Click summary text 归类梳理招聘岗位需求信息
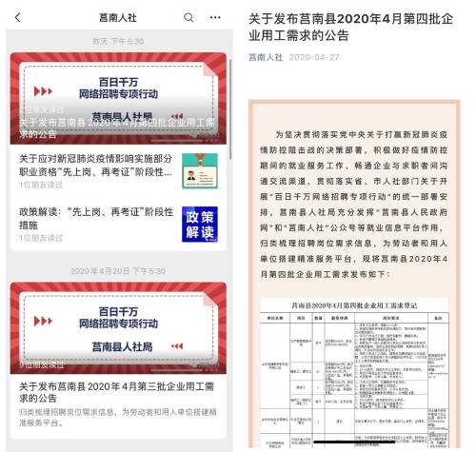This screenshot has height=452, width=476. 118,418
